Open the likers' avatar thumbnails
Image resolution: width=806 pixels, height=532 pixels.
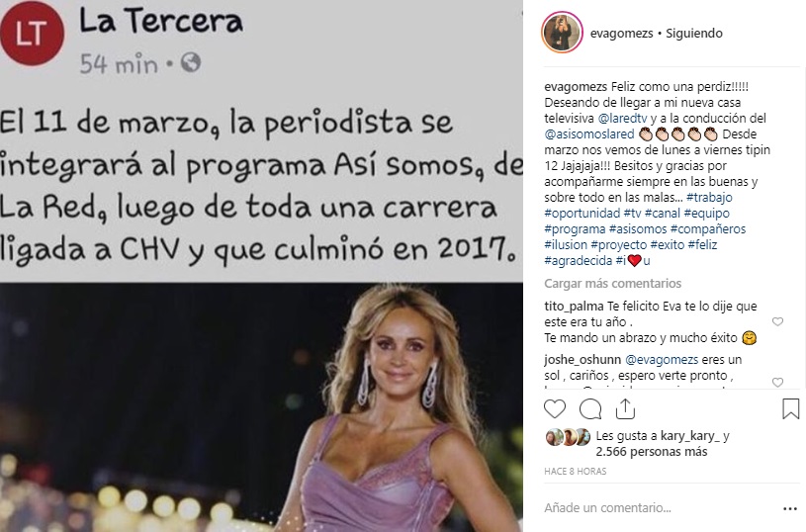tap(568, 437)
